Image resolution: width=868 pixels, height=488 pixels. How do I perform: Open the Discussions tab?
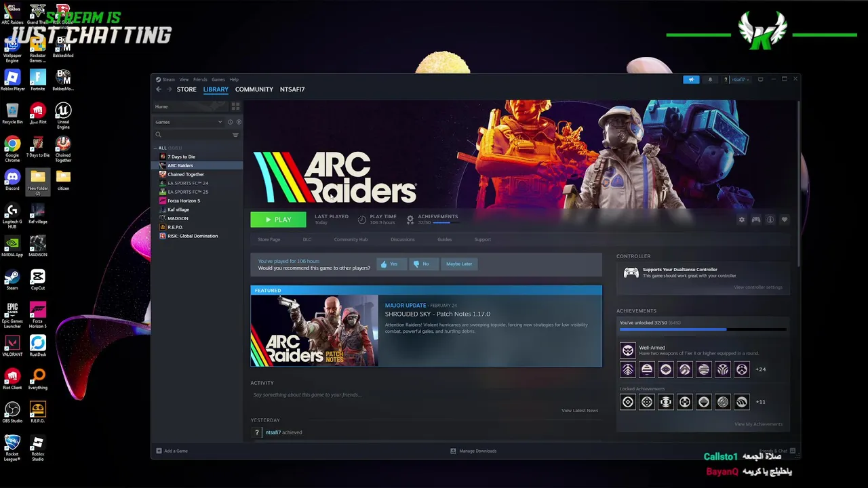[403, 239]
